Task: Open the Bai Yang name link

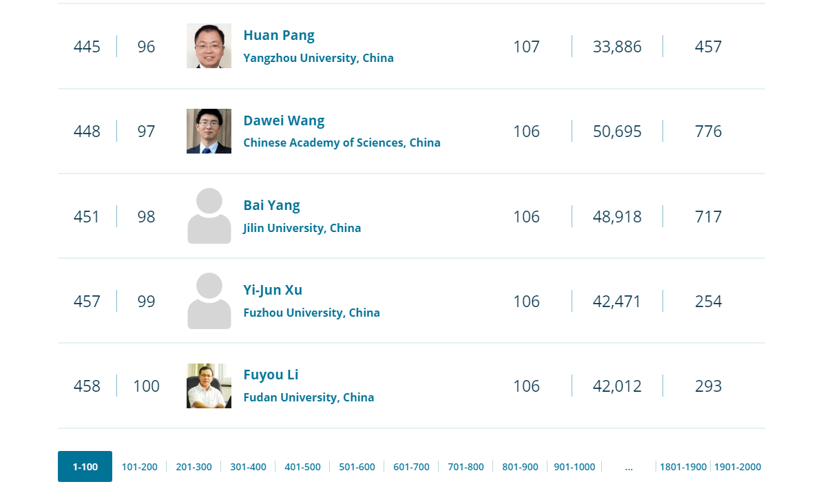Action: pos(271,205)
